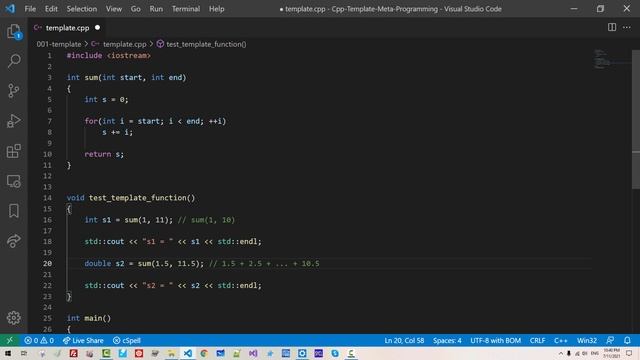Start Live Share from status bar

tap(83, 340)
